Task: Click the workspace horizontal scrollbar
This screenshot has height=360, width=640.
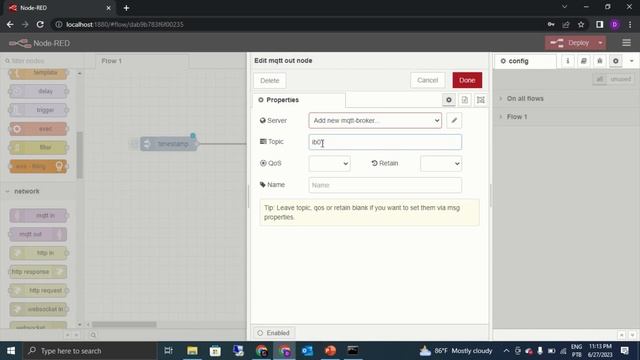Action: (x=124, y=324)
